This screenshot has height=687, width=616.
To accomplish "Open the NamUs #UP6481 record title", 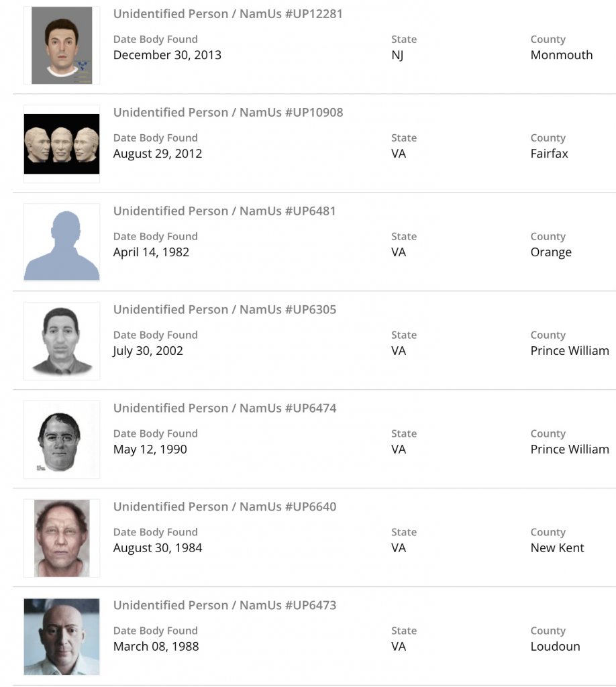I will (x=224, y=211).
